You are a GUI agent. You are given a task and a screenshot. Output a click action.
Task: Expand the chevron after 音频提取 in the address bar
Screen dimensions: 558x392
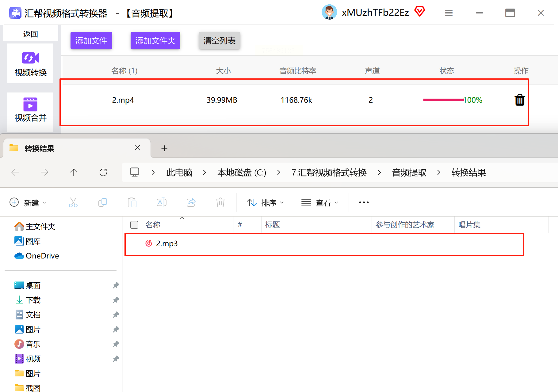tap(439, 173)
